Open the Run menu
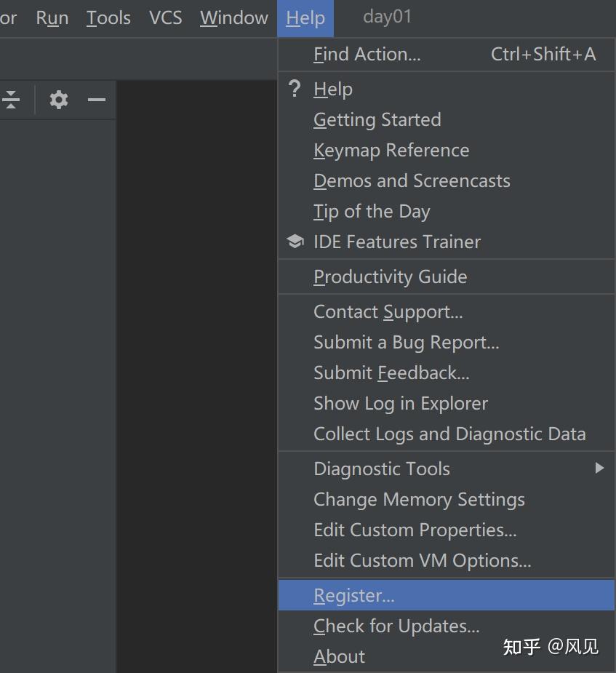The height and width of the screenshot is (673, 616). click(52, 18)
